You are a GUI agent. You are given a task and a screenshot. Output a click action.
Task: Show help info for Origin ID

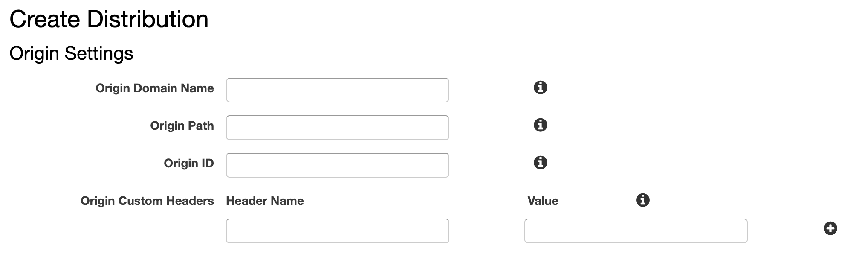pyautogui.click(x=540, y=163)
